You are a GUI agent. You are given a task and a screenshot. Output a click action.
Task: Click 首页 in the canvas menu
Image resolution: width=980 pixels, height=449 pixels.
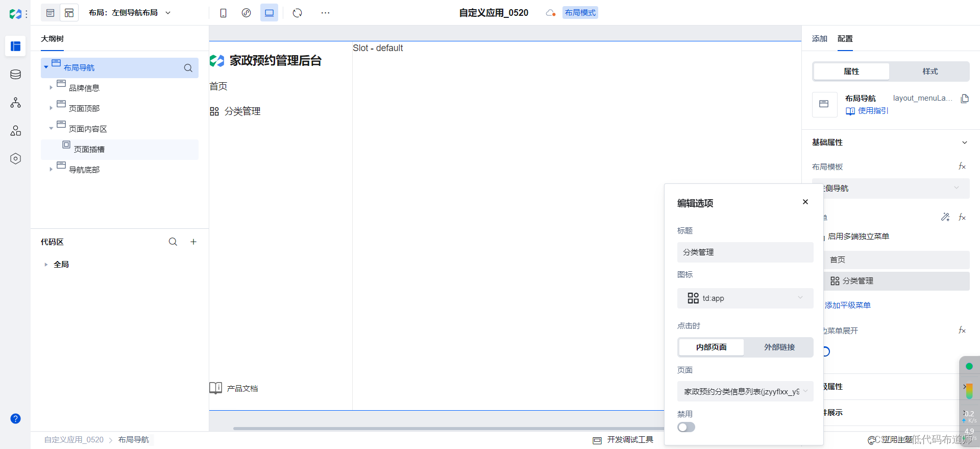218,86
